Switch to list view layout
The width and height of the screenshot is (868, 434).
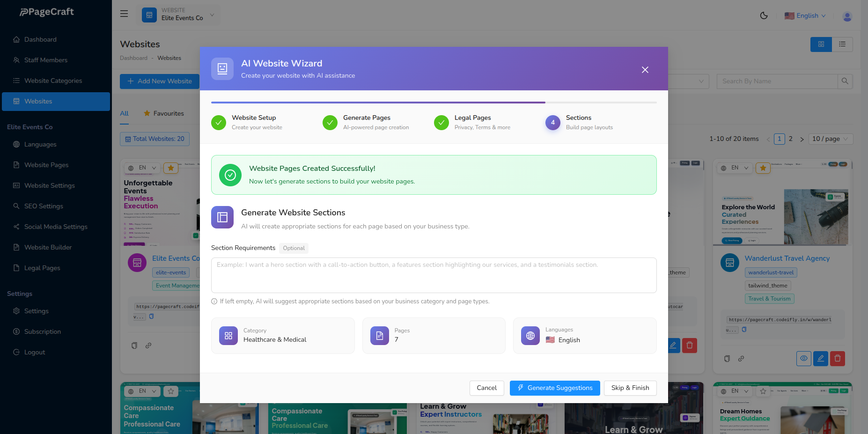842,44
